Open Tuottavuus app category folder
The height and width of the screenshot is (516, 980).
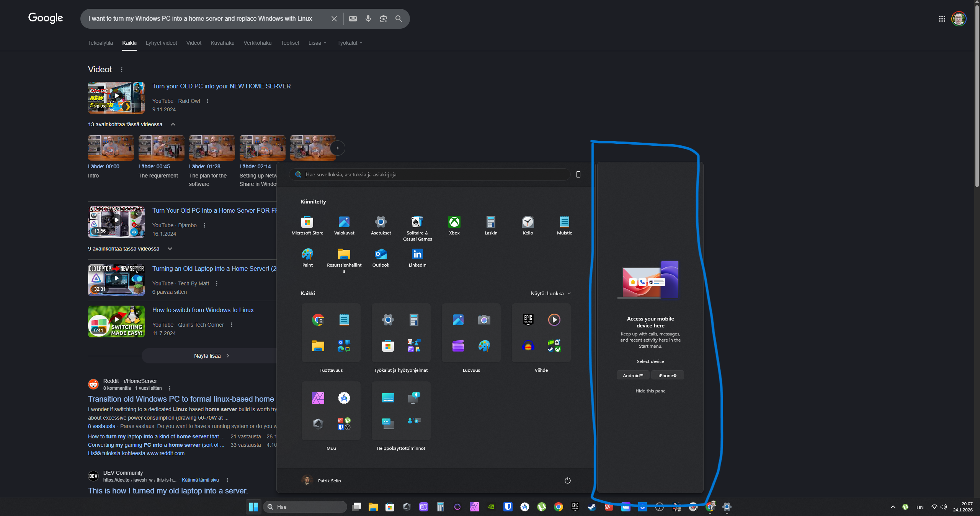[x=331, y=333]
